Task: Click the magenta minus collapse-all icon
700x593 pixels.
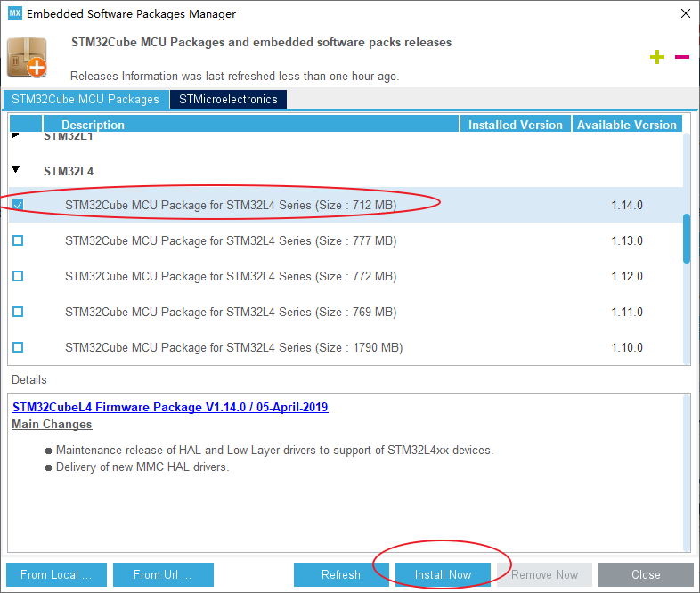Action: pos(682,58)
